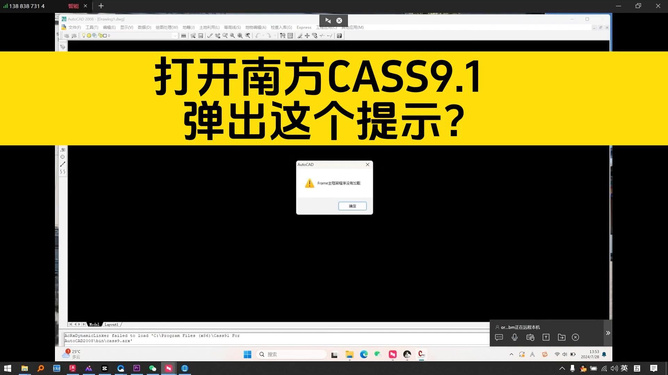Open the 工具(T) menu in AutoCAD
The height and width of the screenshot is (375, 668).
click(92, 27)
